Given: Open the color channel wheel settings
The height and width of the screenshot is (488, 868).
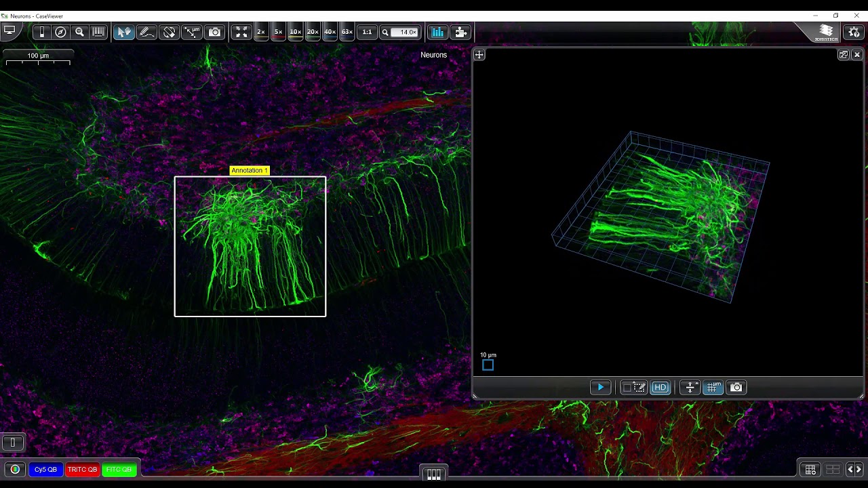Looking at the screenshot, I should coord(15,469).
